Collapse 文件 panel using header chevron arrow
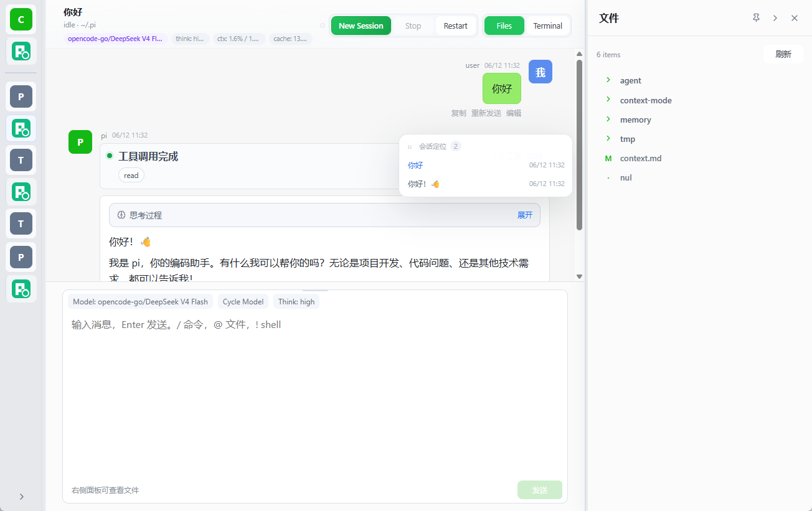The image size is (812, 511). 775,18
